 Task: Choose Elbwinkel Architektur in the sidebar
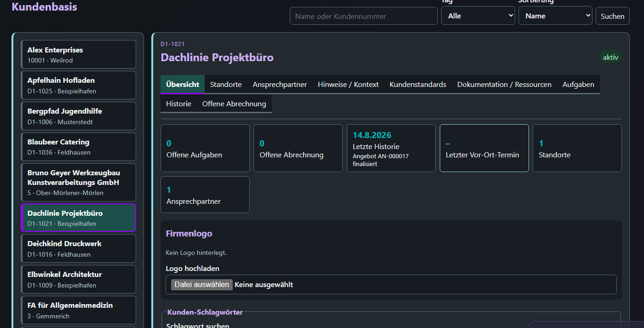[x=79, y=279]
